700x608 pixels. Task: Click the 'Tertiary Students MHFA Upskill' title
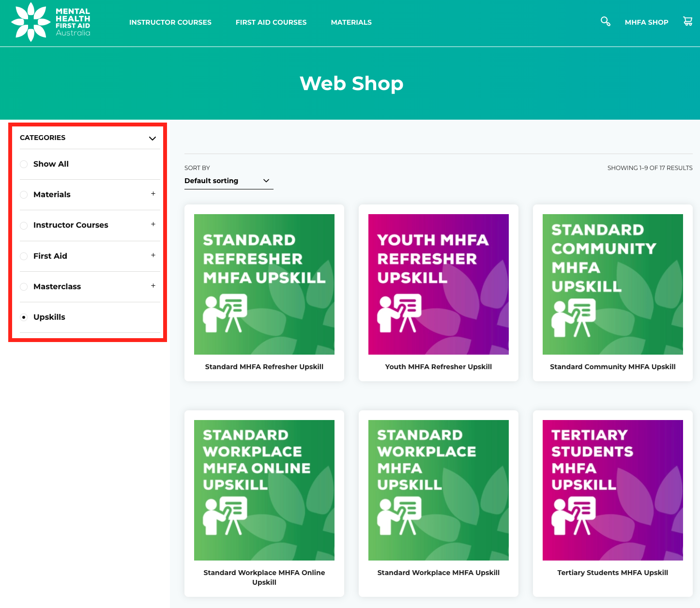pos(612,572)
